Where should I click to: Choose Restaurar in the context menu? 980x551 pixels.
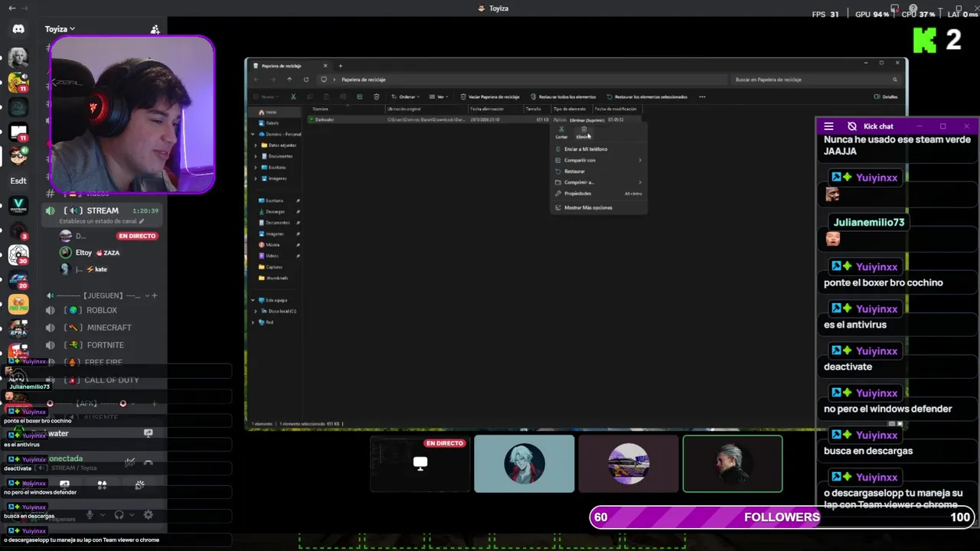coord(599,171)
